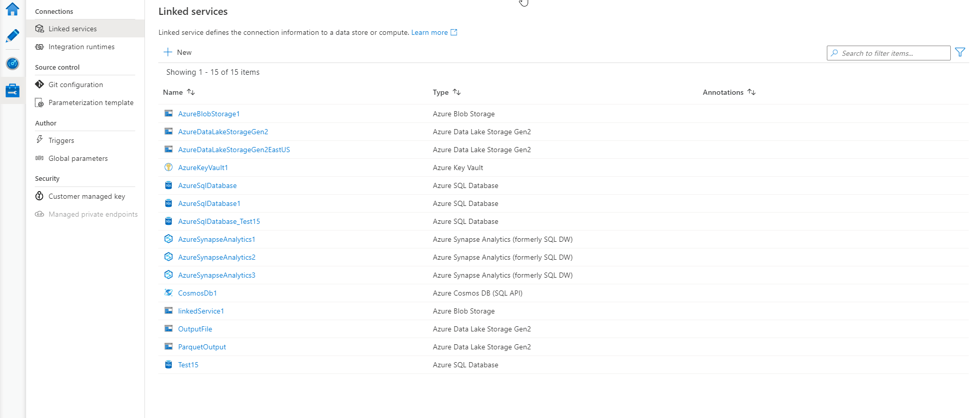Screen dimensions: 980x418
Task: Sort the list by Type arrows
Action: point(457,92)
